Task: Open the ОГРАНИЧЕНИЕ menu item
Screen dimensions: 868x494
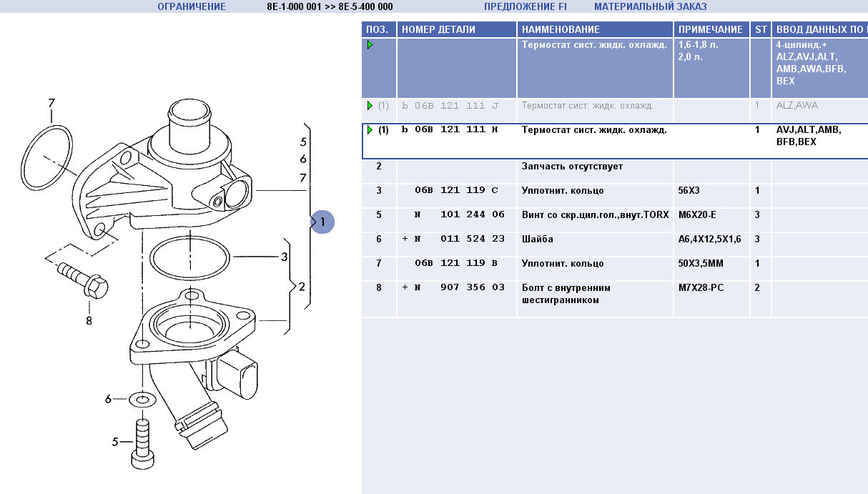Action: pyautogui.click(x=191, y=6)
